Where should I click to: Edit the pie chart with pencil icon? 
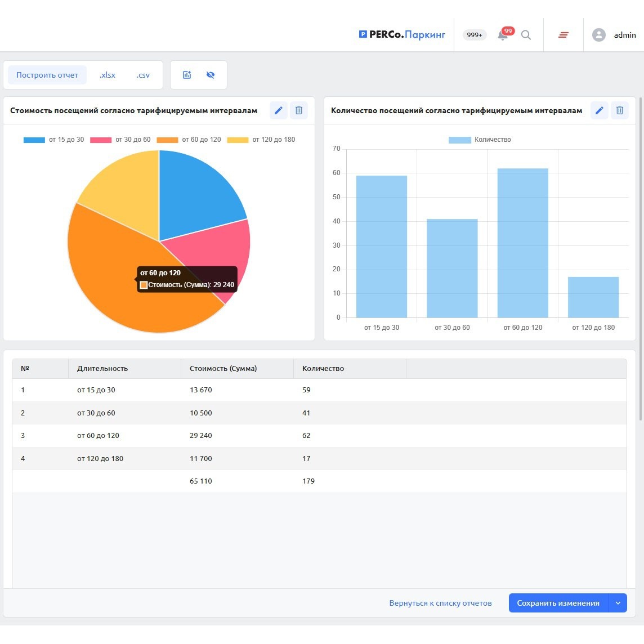pyautogui.click(x=279, y=110)
